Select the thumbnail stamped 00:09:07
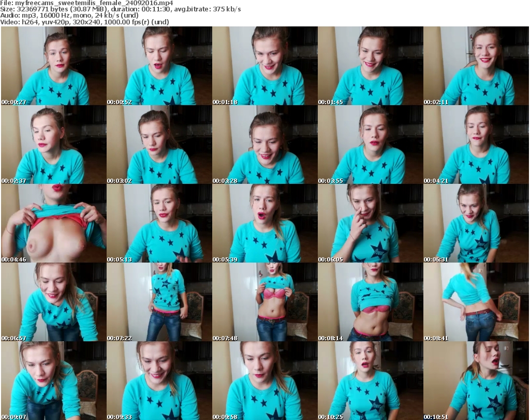The width and height of the screenshot is (530, 420). tap(54, 381)
